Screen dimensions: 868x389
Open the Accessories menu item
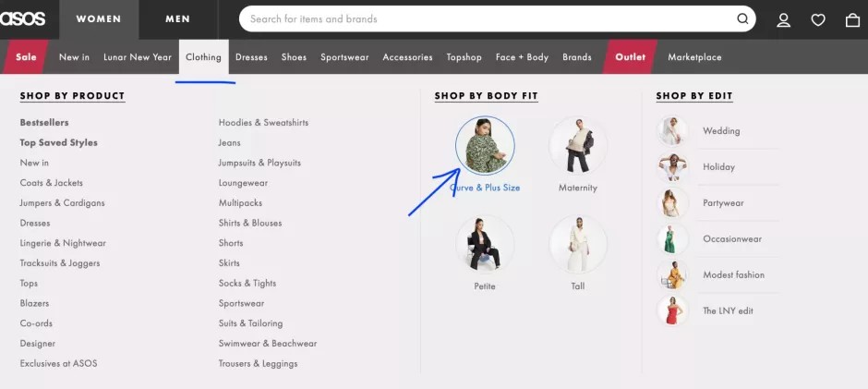click(407, 57)
